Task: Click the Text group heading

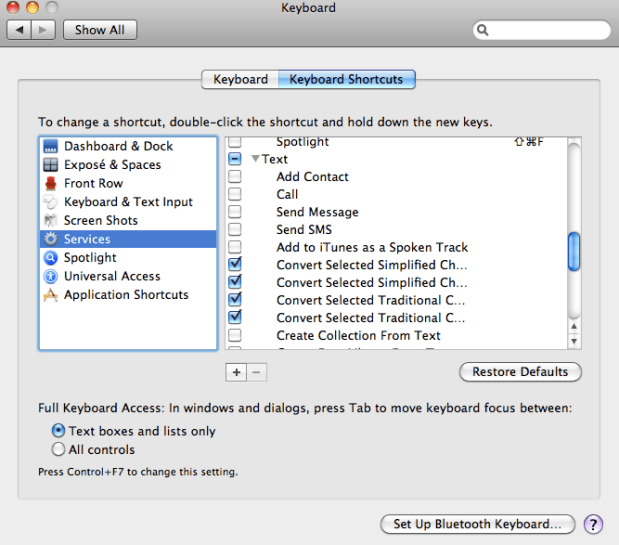Action: tap(275, 159)
